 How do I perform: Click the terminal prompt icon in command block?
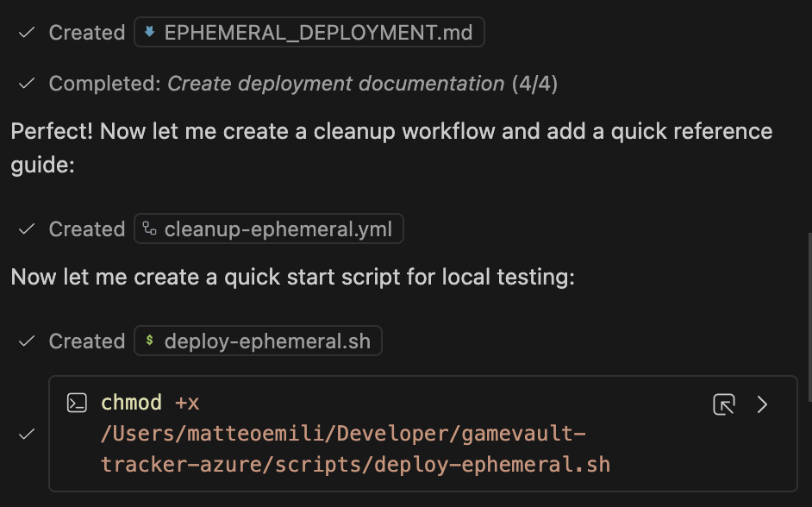(x=78, y=403)
